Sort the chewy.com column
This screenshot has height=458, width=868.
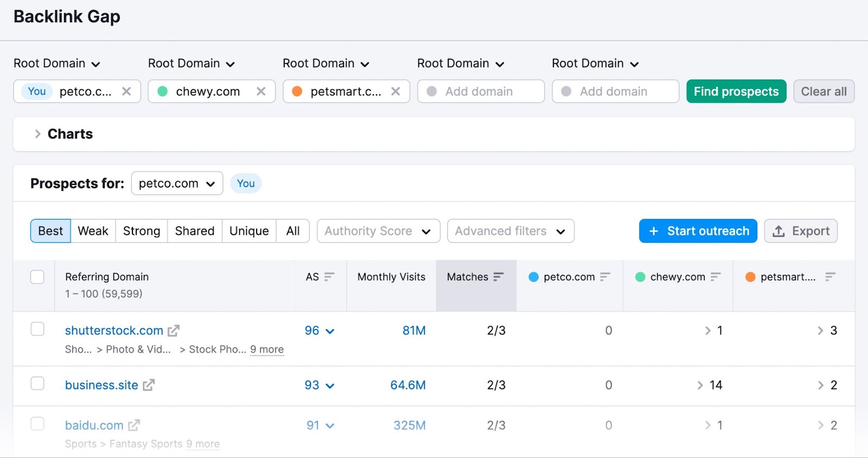716,277
